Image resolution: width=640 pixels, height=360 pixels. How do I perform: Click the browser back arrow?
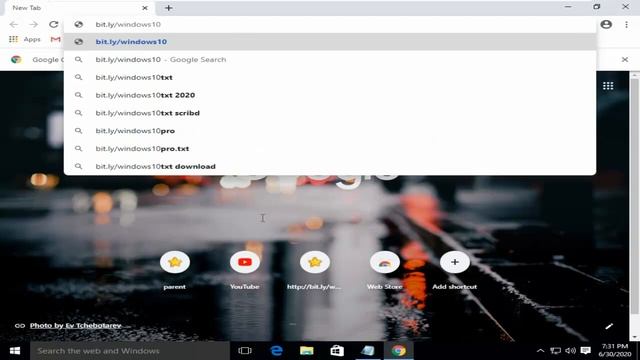pyautogui.click(x=13, y=24)
